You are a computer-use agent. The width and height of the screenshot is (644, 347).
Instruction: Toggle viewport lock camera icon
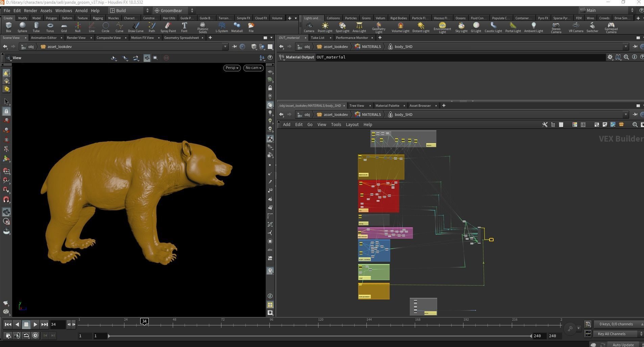[270, 88]
